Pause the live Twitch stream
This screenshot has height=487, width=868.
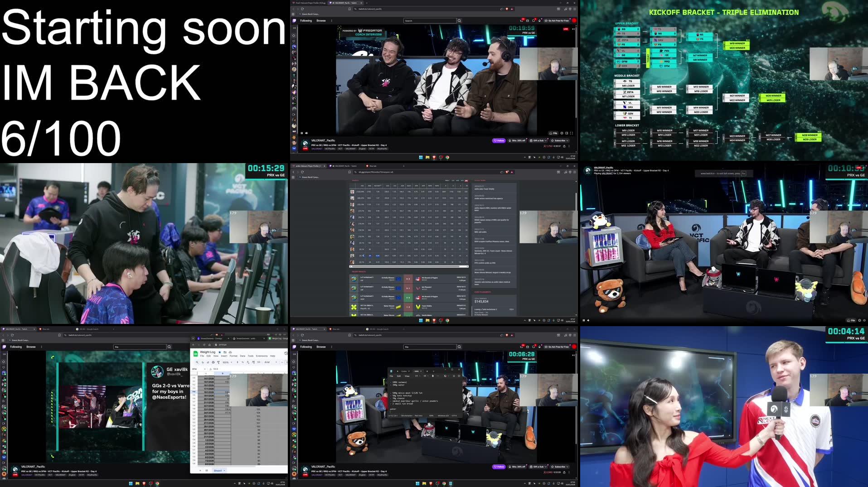(x=302, y=133)
